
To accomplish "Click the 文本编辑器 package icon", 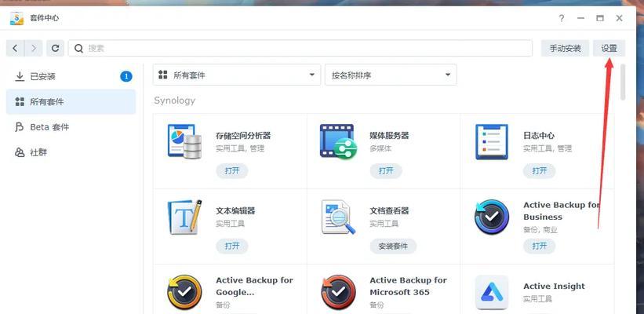I will pyautogui.click(x=185, y=217).
